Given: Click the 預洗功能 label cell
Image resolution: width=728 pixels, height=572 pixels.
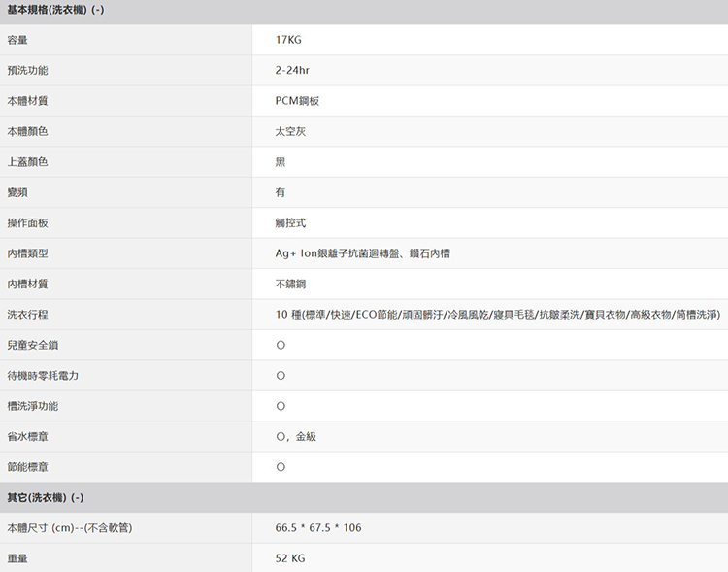Looking at the screenshot, I should click(x=27, y=71).
